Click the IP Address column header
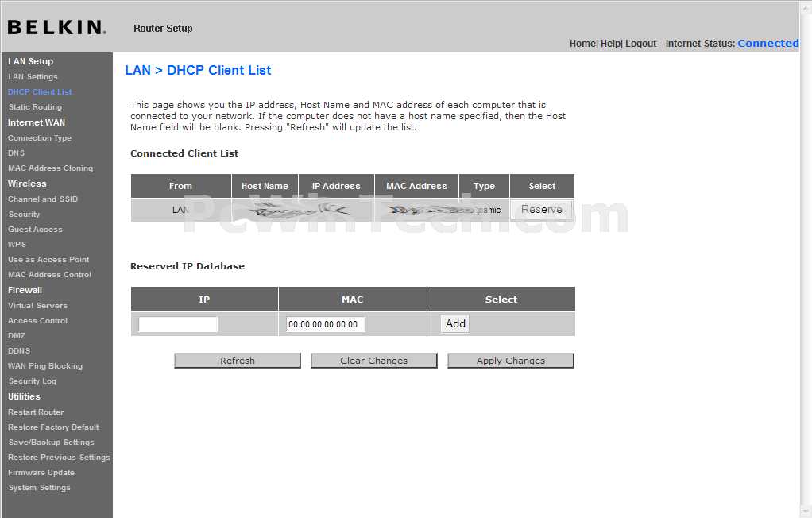 point(336,186)
